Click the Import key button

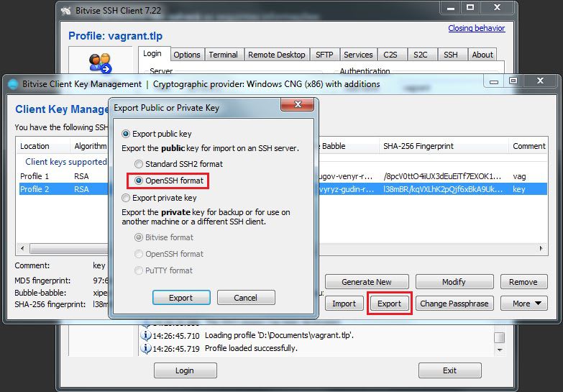344,304
